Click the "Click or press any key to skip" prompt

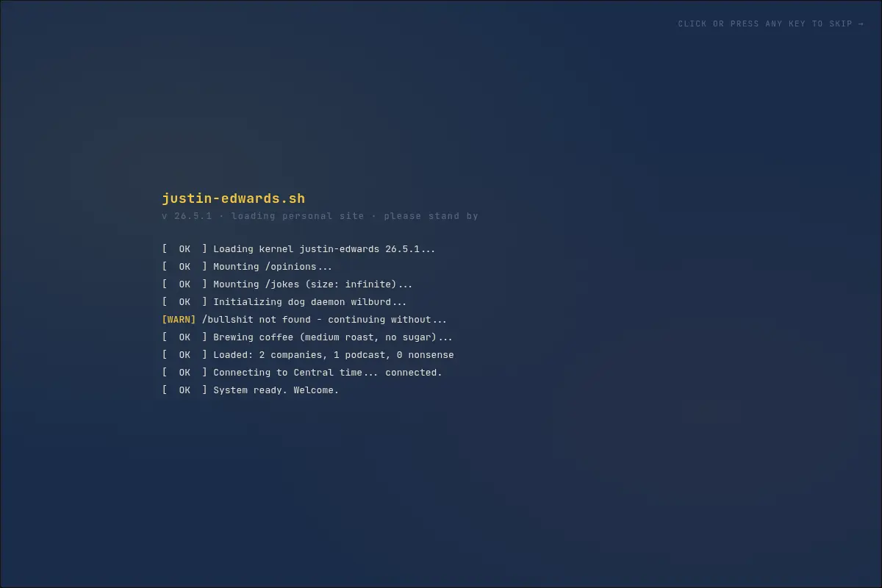(x=771, y=24)
